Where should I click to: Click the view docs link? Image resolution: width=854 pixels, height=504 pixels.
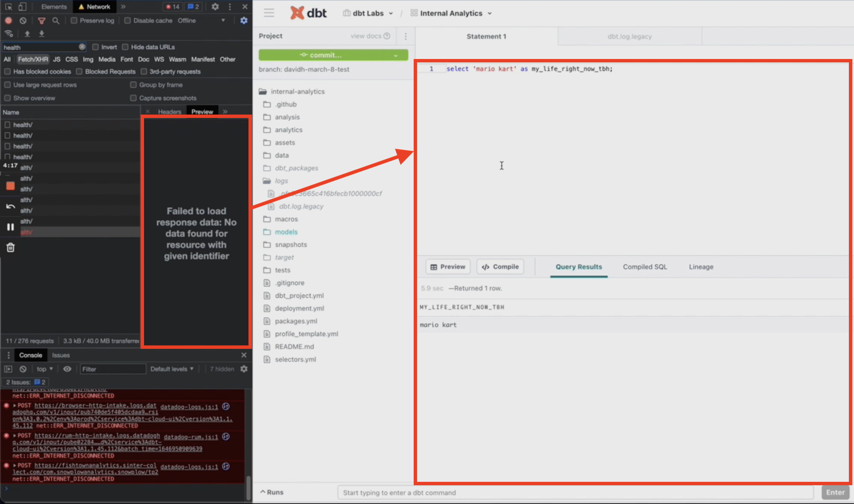tap(366, 36)
